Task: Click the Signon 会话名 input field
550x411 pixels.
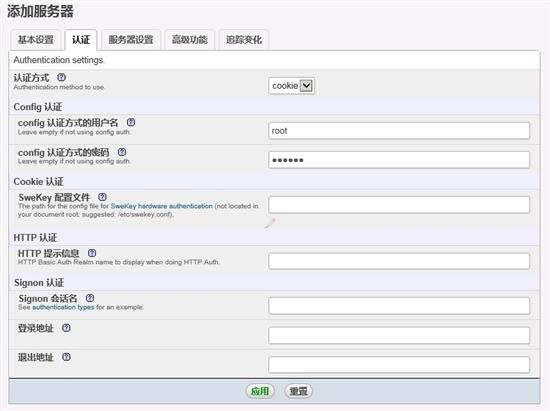Action: click(399, 306)
